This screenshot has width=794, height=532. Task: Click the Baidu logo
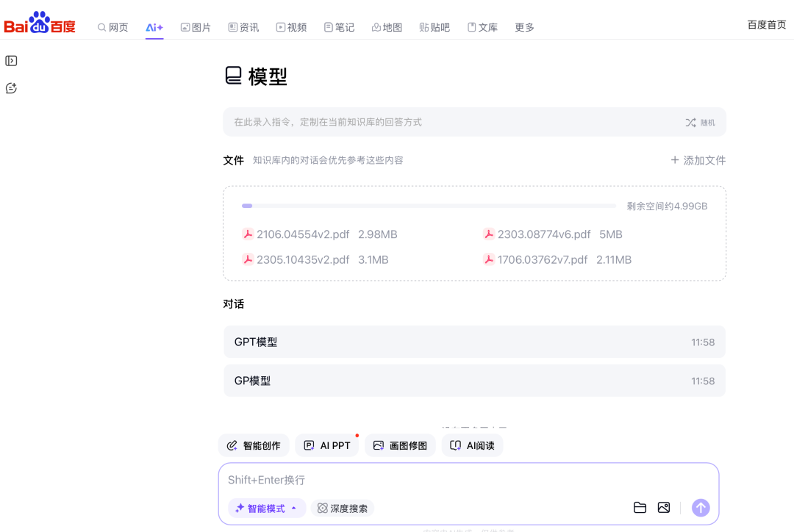click(40, 23)
